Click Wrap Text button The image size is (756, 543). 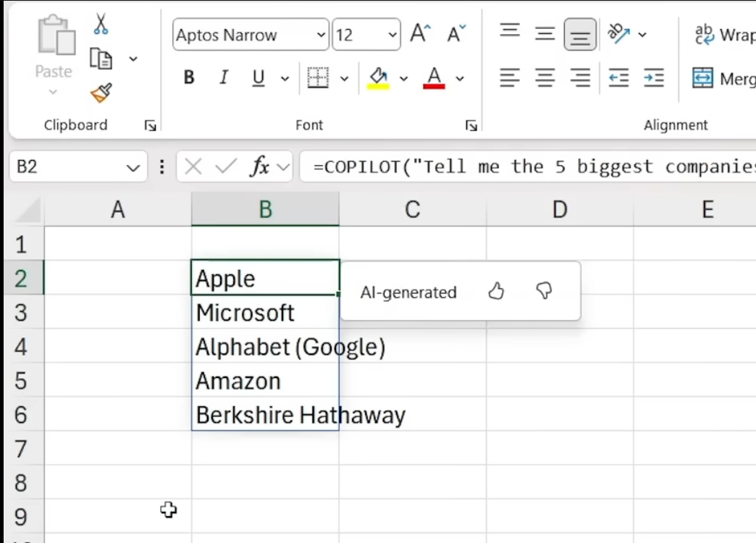[x=724, y=35]
